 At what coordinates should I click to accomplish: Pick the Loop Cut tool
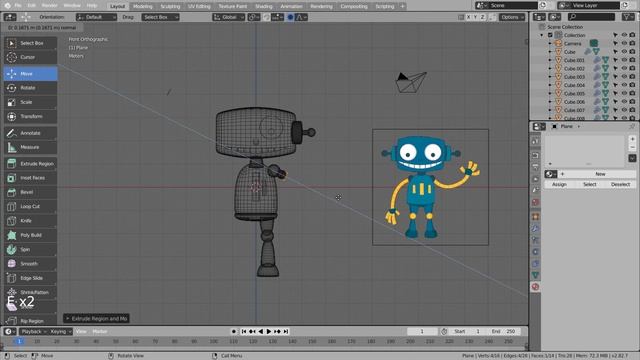click(x=31, y=207)
